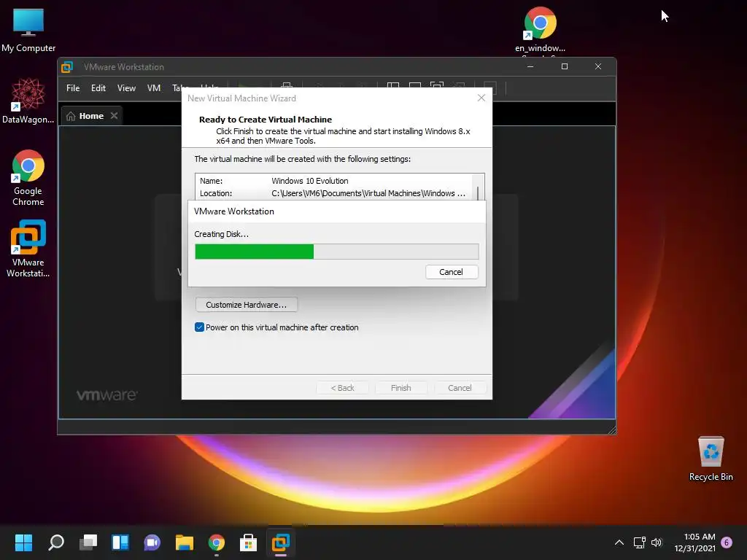
Task: Cancel the Creating Disk operation
Action: [x=451, y=272]
